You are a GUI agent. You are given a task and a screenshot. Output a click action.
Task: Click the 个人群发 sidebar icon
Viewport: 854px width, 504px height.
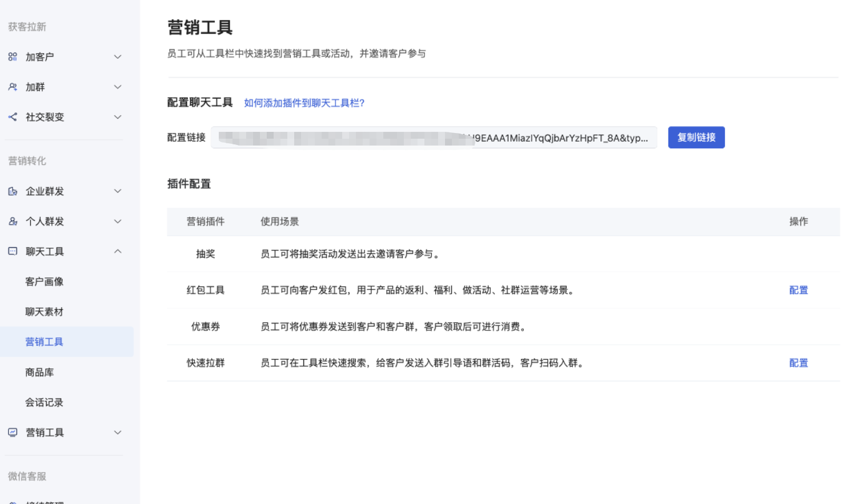[13, 221]
